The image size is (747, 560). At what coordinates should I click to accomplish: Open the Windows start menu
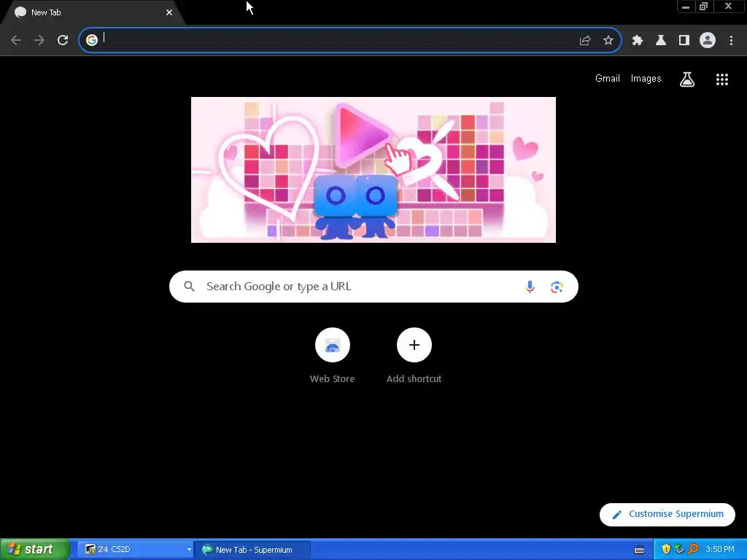pyautogui.click(x=35, y=549)
